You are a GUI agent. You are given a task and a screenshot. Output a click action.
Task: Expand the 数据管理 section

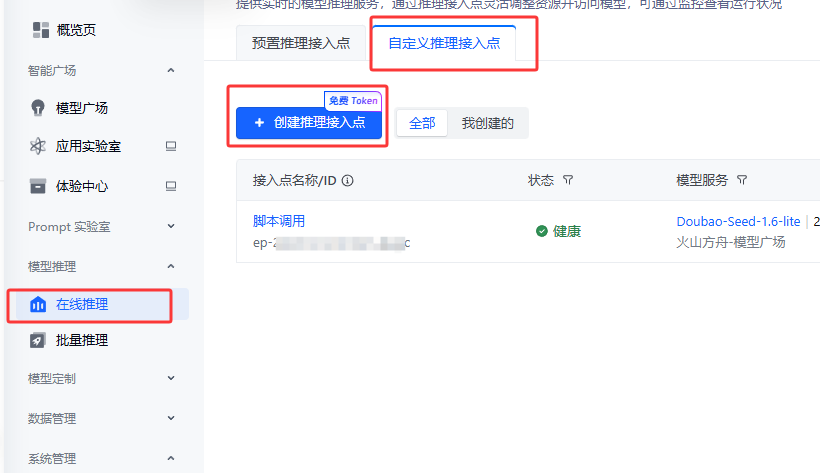point(171,418)
